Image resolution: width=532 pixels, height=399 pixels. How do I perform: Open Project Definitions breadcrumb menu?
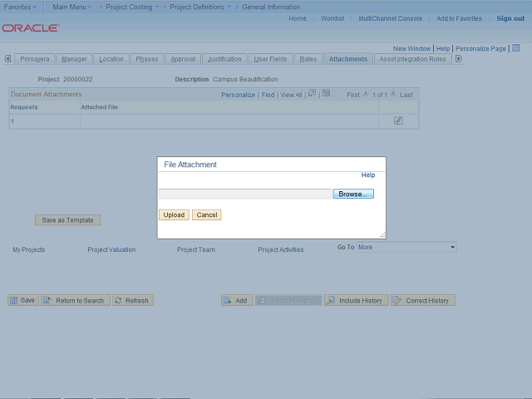tap(200, 7)
